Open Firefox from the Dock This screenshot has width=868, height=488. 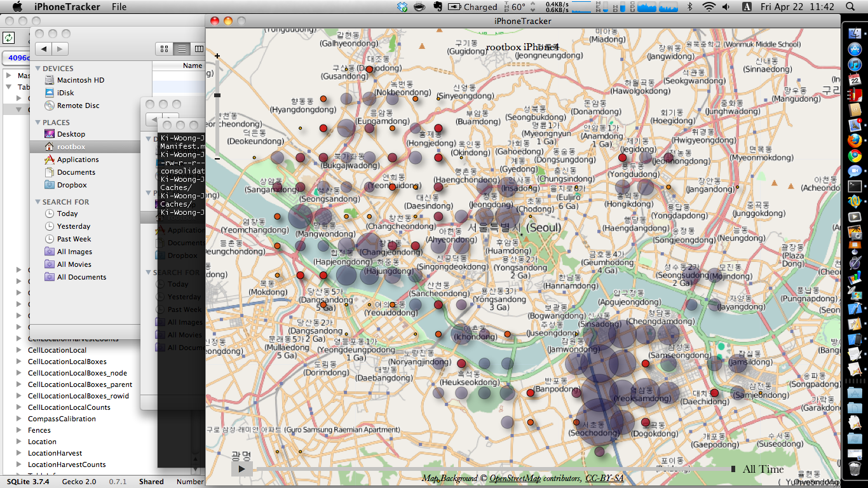coord(854,140)
